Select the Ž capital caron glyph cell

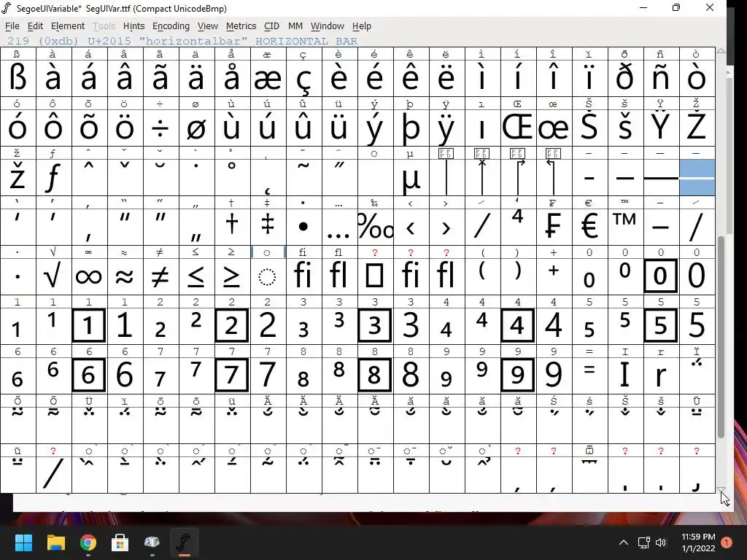[697, 128]
